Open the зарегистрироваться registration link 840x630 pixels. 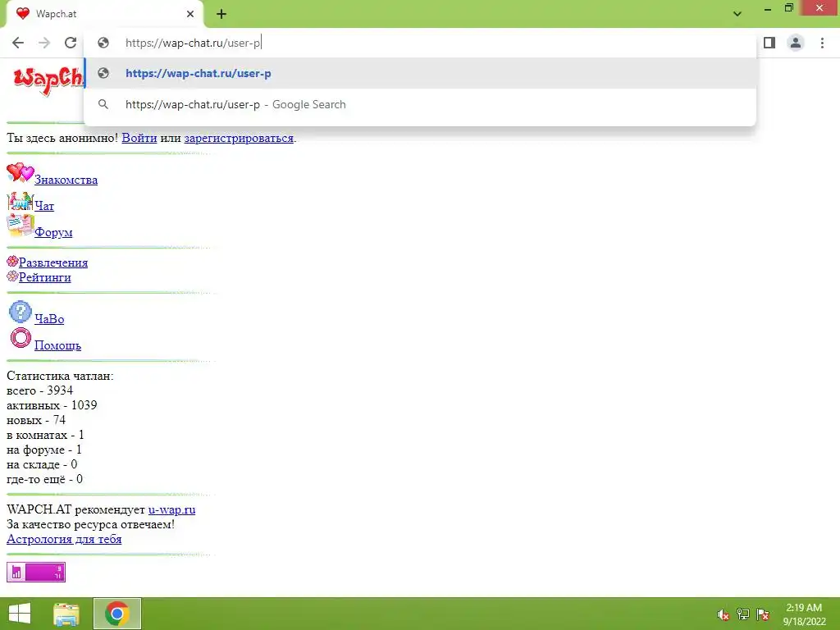point(239,138)
